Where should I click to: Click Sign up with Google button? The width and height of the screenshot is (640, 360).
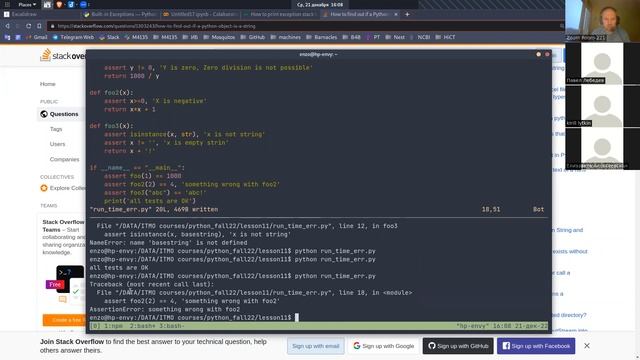[x=384, y=346]
